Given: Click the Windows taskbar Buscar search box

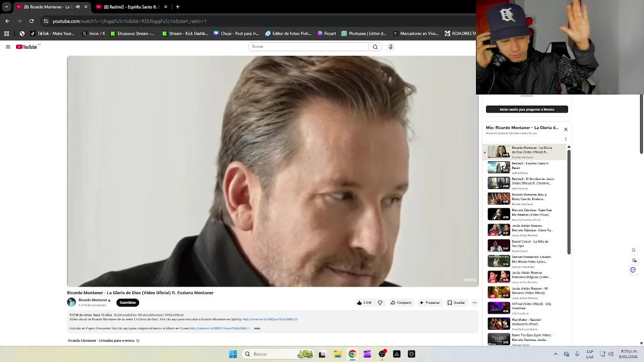Looking at the screenshot, I should [x=278, y=354].
